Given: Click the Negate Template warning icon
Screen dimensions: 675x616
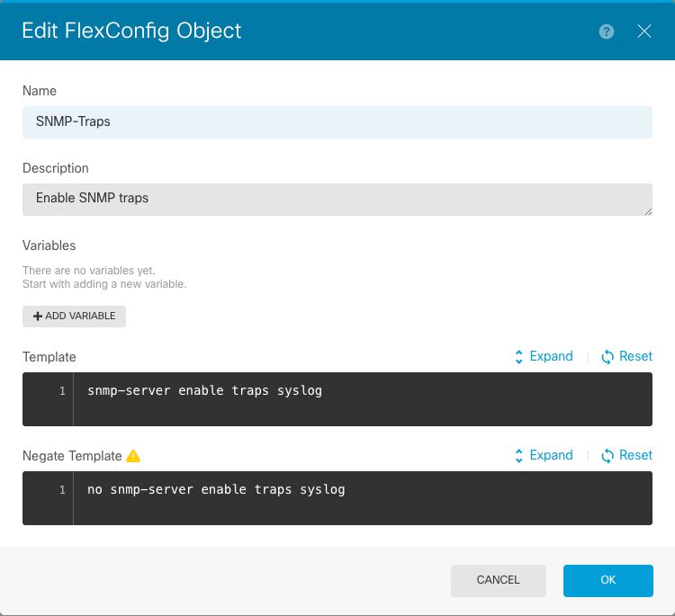Looking at the screenshot, I should (133, 456).
